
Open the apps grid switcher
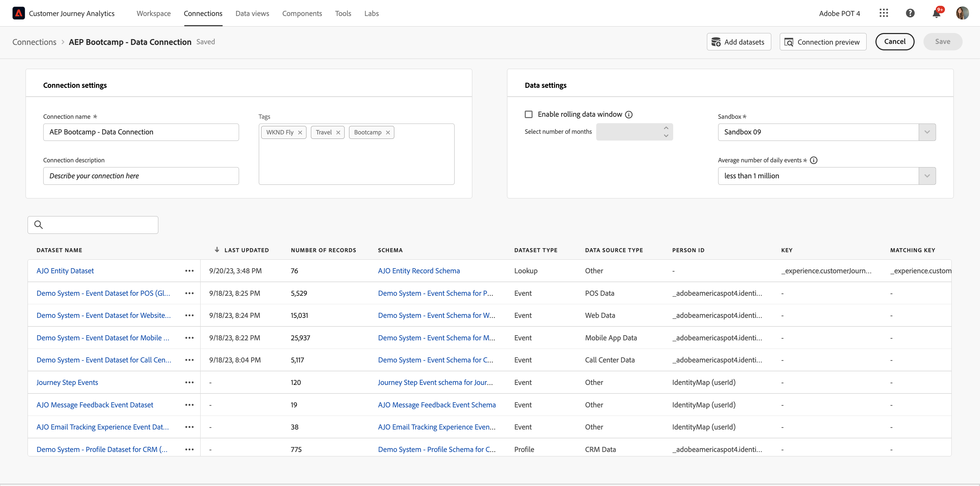883,13
